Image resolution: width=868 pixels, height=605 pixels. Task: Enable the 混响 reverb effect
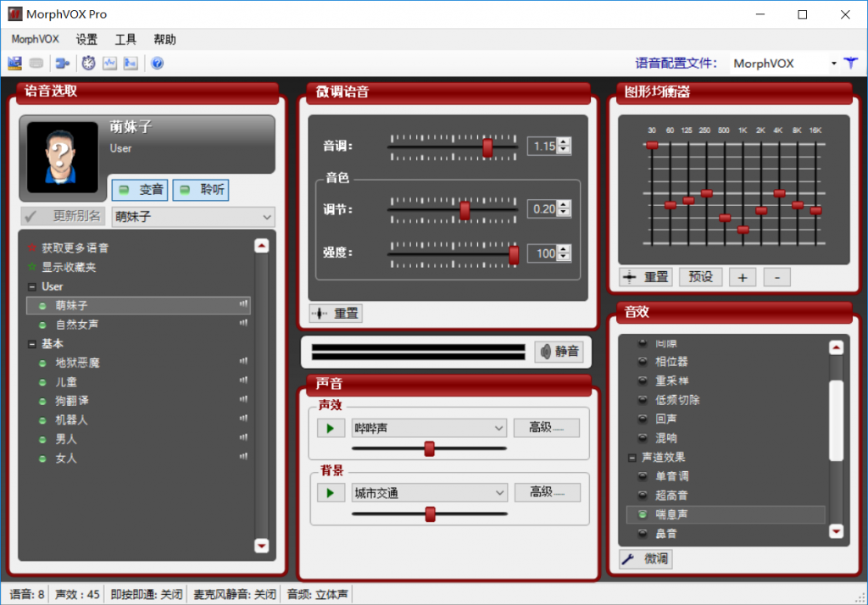coord(643,438)
